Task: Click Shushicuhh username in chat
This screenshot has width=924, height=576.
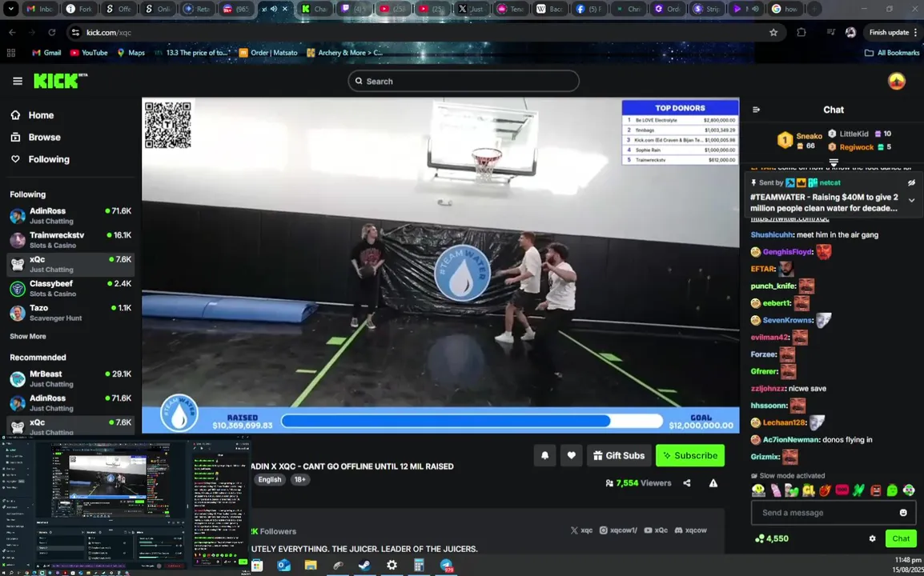Action: tap(771, 234)
